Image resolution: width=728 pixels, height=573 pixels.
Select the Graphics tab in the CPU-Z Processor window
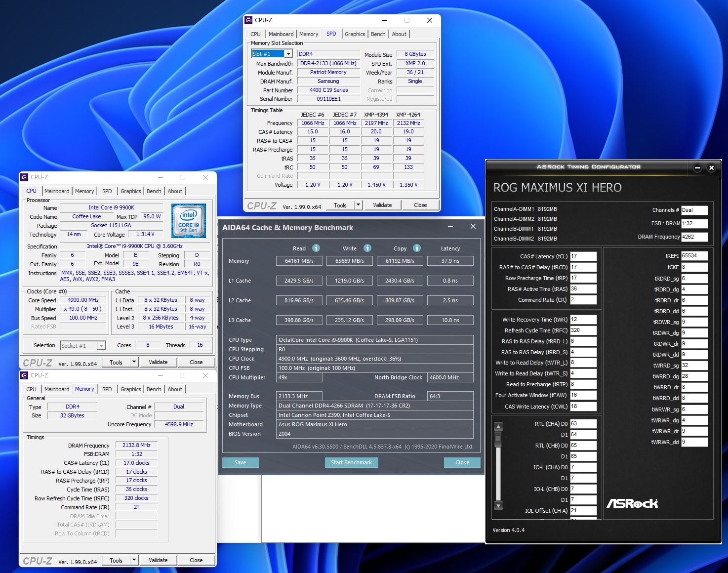(131, 191)
